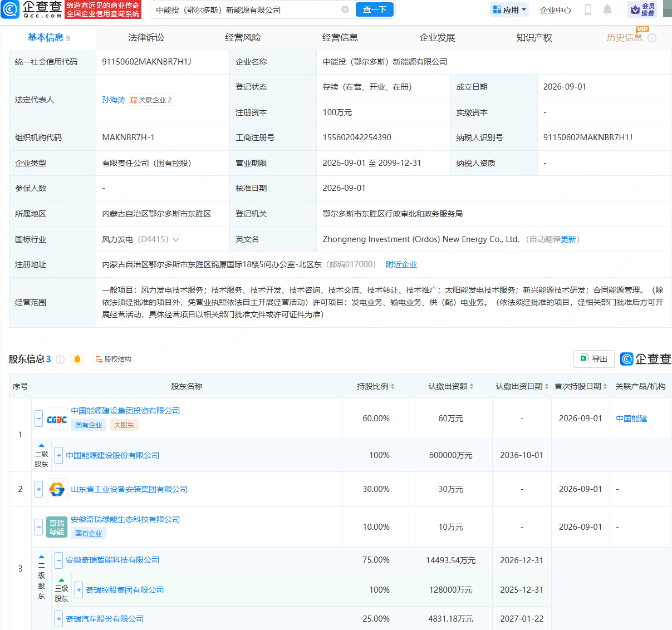Viewport: 672px width, 630px height.
Task: Open the 经营风险 tab
Action: [243, 37]
